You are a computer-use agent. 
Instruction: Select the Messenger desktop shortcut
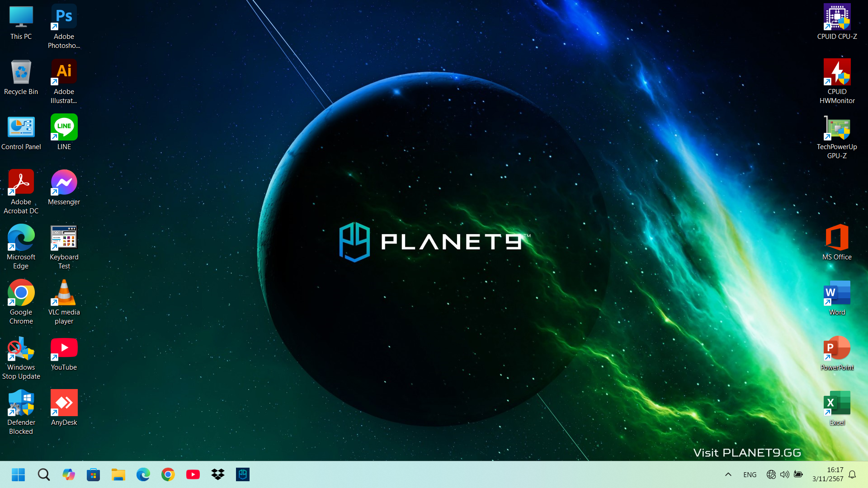[64, 188]
